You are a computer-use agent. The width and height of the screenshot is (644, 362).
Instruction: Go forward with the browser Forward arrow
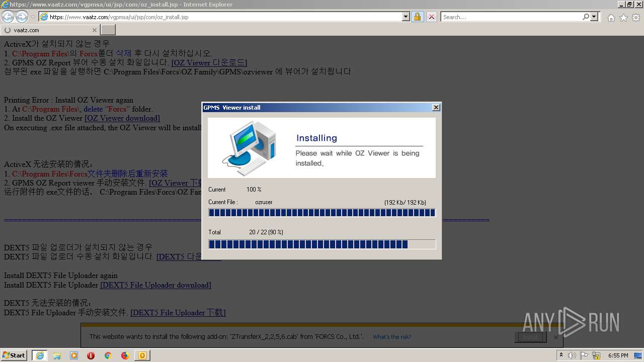22,17
